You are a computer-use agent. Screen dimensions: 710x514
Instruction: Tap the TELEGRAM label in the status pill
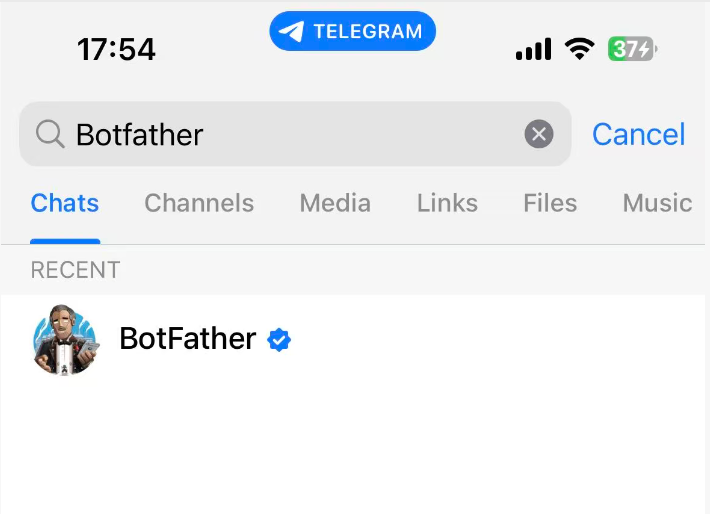[367, 32]
